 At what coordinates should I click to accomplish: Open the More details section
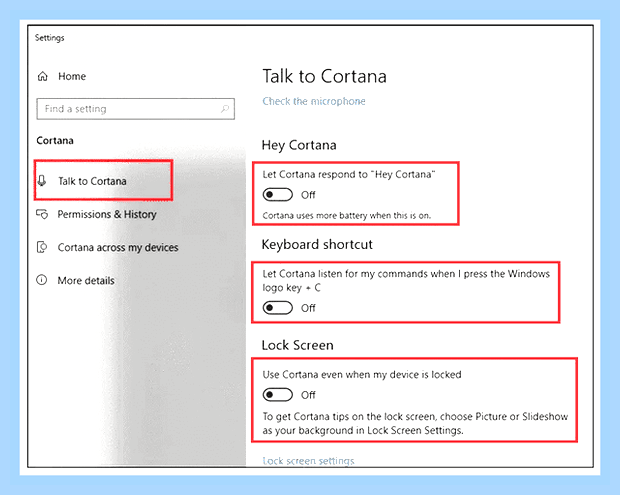pyautogui.click(x=75, y=280)
